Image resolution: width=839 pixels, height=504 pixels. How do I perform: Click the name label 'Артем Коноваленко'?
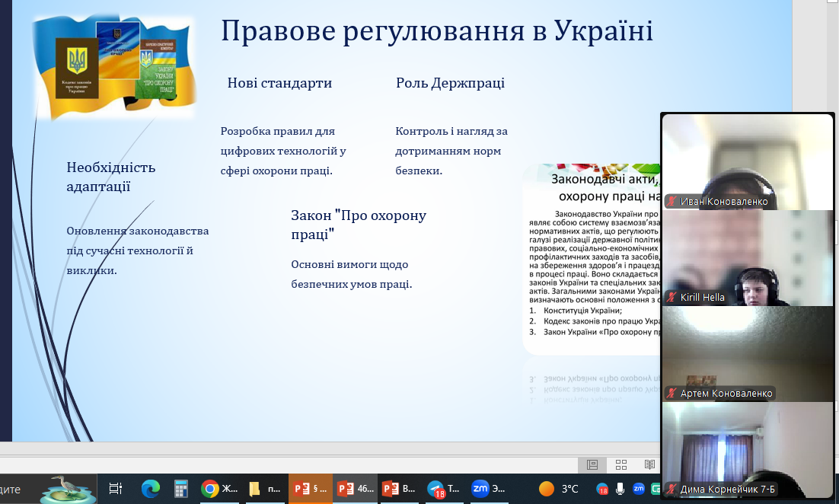pos(726,394)
